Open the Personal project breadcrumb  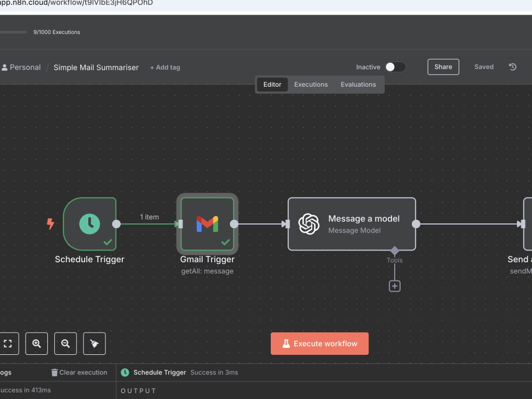point(21,67)
